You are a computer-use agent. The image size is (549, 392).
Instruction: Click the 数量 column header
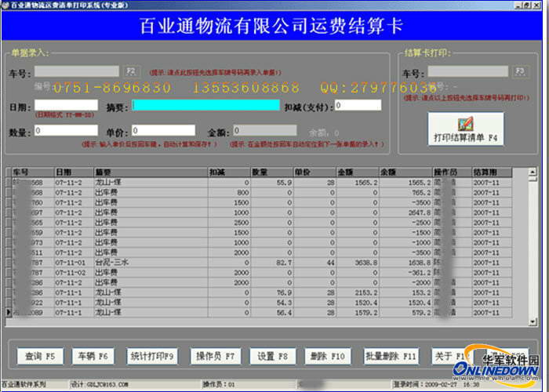click(x=272, y=172)
